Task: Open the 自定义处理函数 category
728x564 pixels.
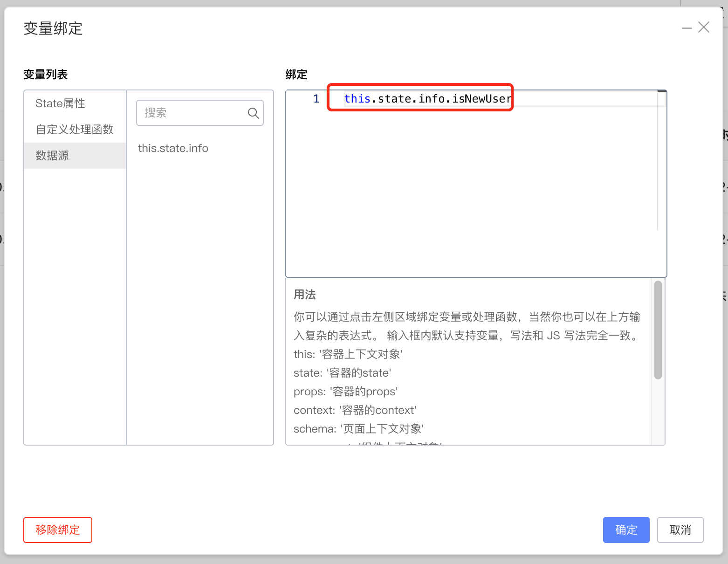Action: tap(75, 129)
